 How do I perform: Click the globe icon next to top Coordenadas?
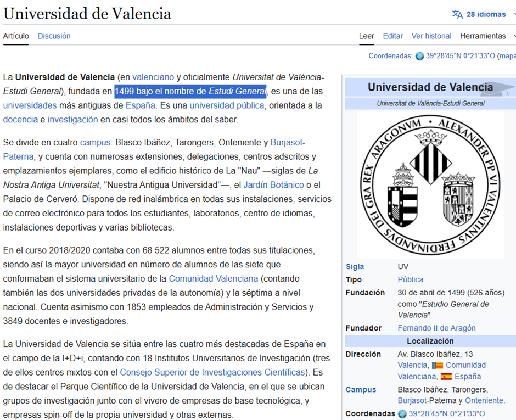point(419,56)
